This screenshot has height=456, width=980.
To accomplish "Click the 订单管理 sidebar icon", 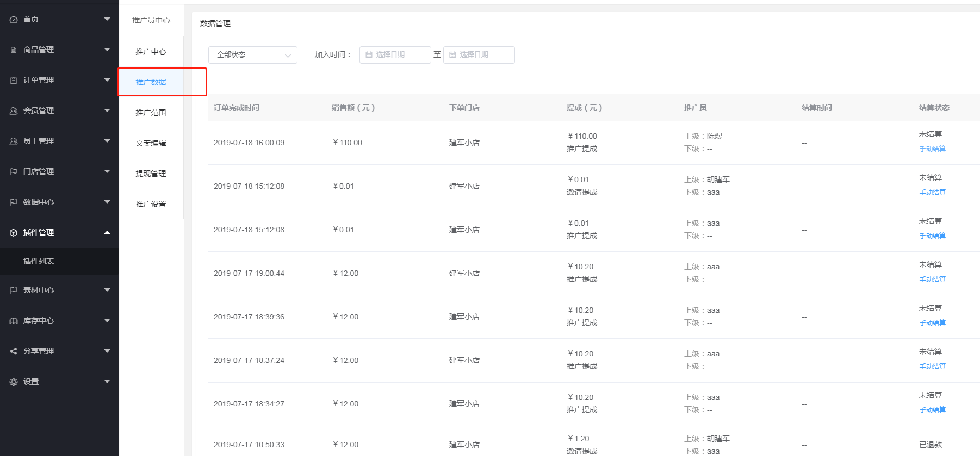I will pyautogui.click(x=14, y=81).
